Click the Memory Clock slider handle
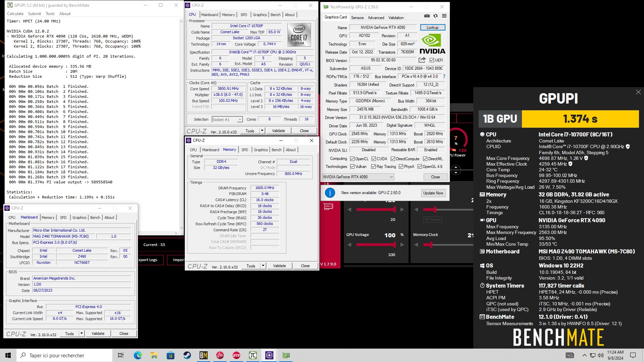644x362 pixels. [x=431, y=245]
